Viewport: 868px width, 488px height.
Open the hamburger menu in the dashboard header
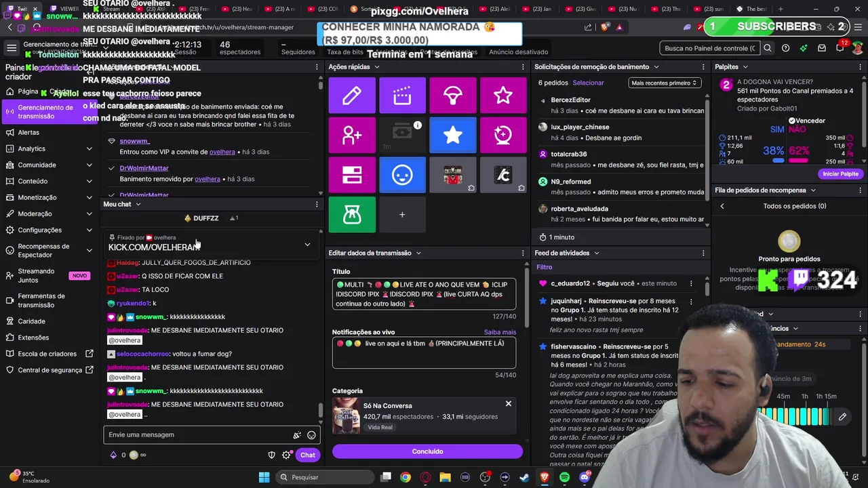click(12, 48)
